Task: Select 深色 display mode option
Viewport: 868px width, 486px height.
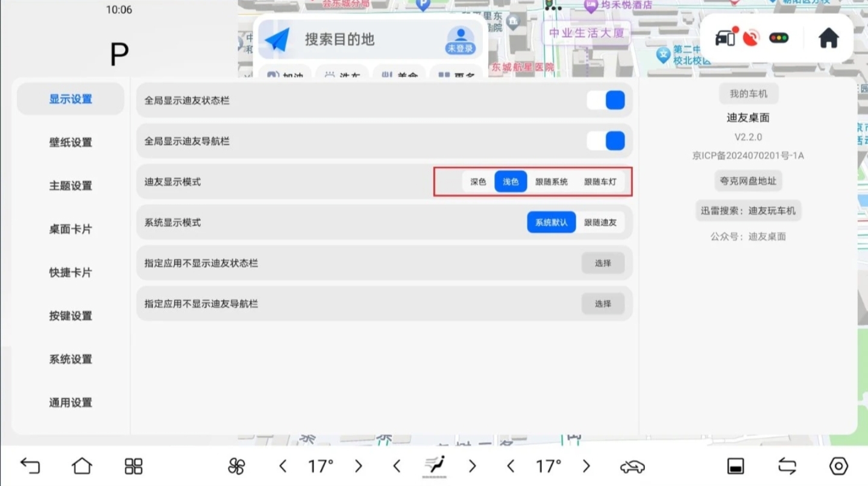Action: pyautogui.click(x=478, y=181)
